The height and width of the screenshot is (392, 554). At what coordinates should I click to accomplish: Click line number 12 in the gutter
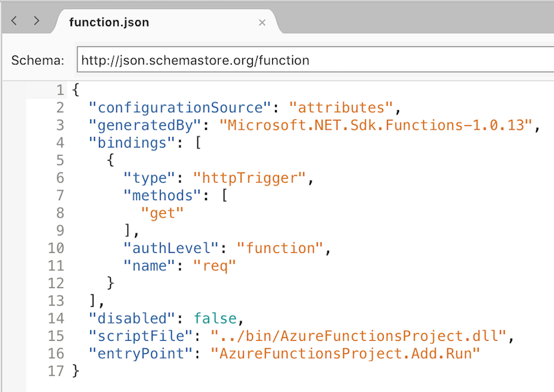click(56, 283)
